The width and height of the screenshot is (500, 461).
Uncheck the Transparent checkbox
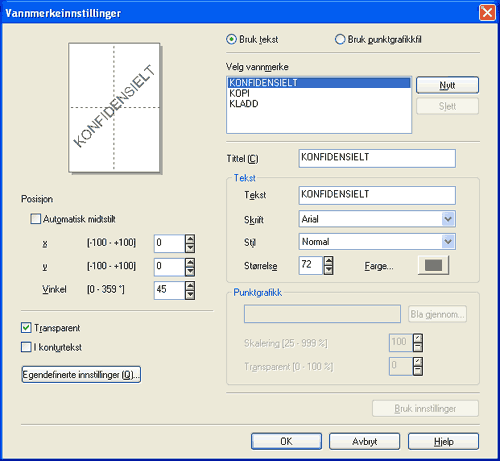(26, 328)
